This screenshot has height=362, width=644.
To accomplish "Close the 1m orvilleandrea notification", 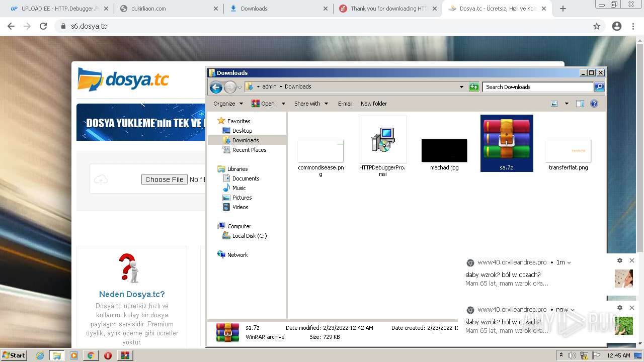I will pos(632,260).
